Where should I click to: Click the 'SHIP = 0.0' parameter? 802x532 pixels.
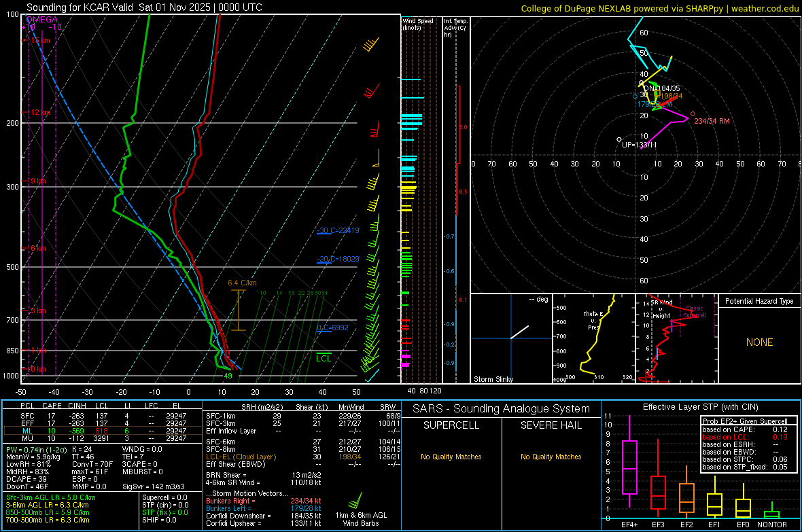point(159,520)
